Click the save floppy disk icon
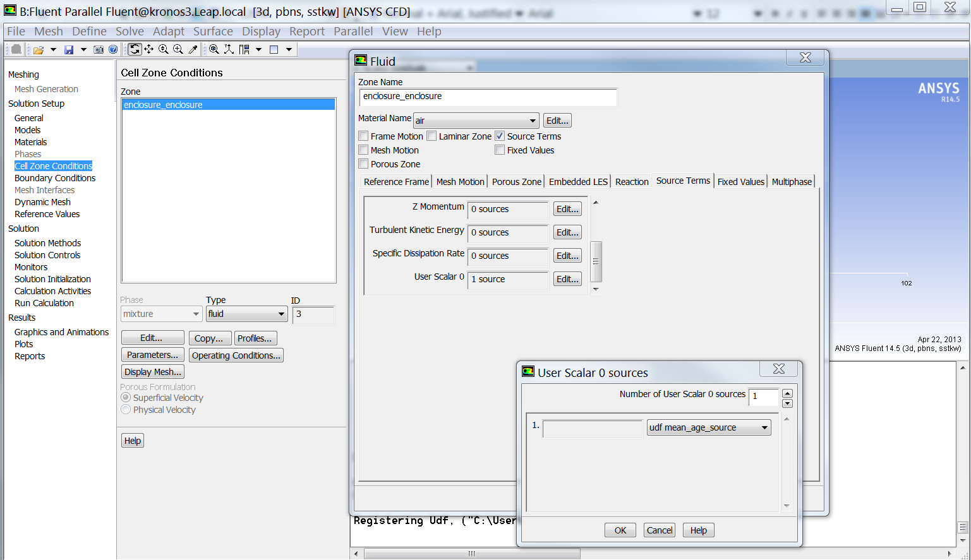 69,49
